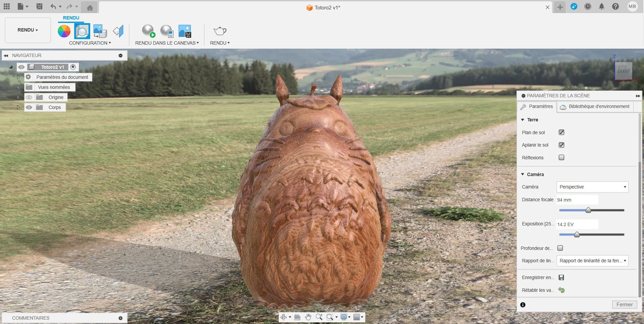Open the Appearance color wheel tool
The image size is (644, 324).
point(64,31)
